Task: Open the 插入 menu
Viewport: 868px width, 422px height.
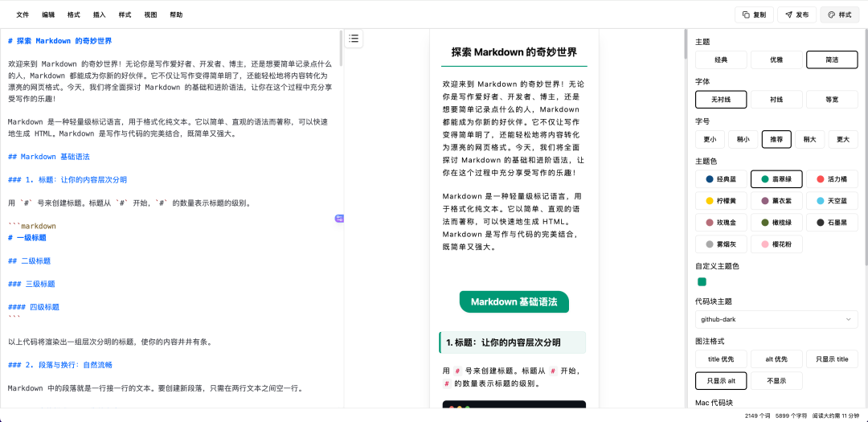Action: [x=100, y=14]
